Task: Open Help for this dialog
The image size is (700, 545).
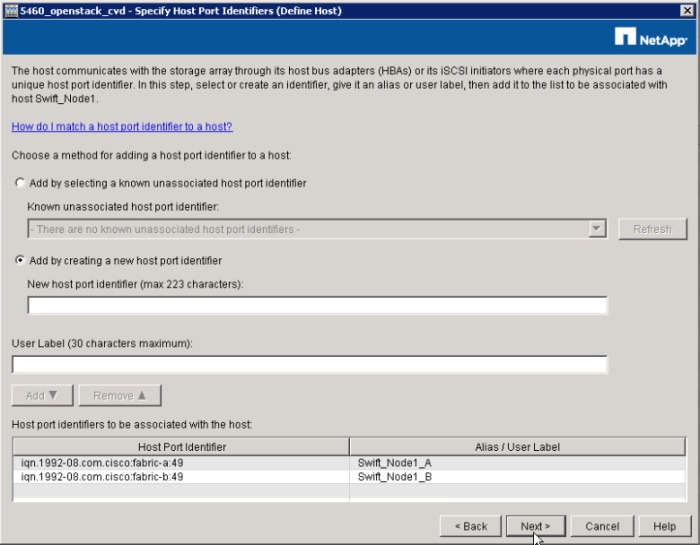Action: pyautogui.click(x=664, y=526)
